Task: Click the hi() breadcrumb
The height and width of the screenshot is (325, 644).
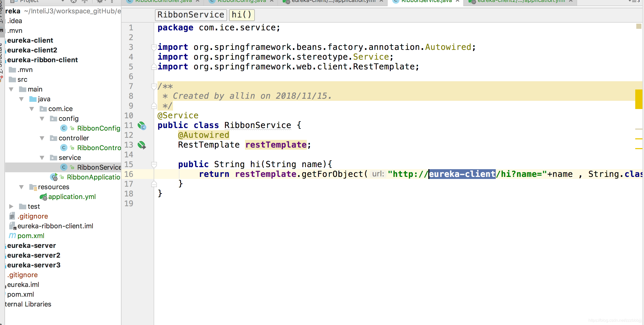Action: coord(241,15)
